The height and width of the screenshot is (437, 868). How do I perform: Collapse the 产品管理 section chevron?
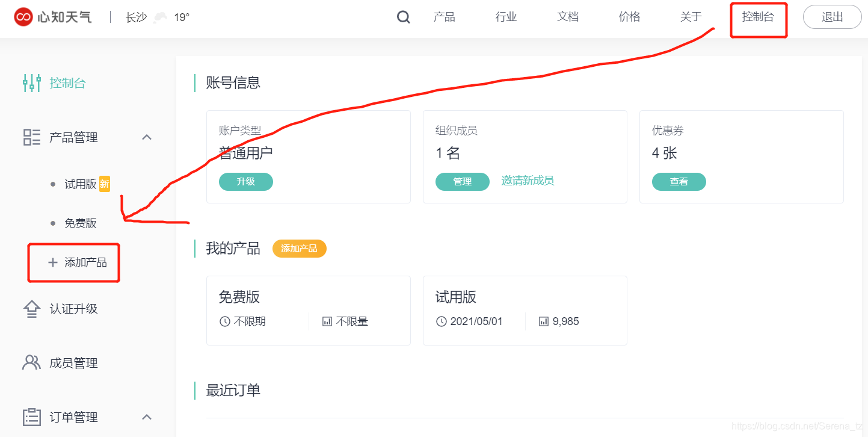click(x=146, y=137)
